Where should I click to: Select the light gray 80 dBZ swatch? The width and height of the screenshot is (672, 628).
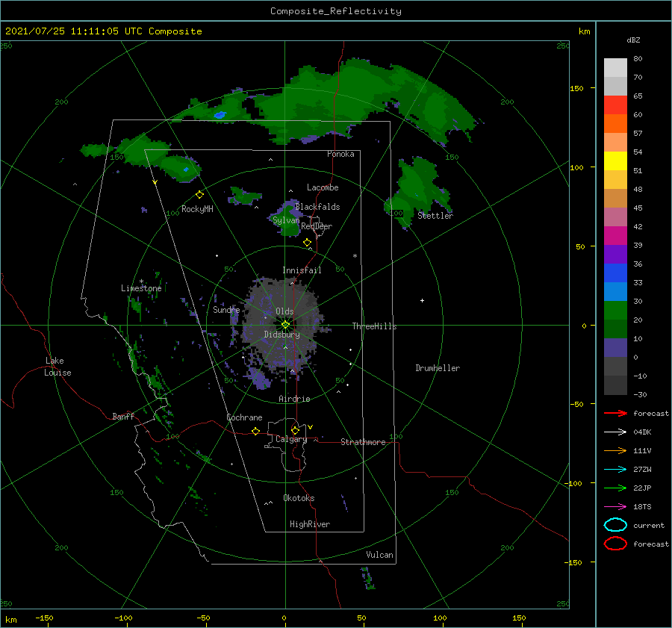[x=615, y=67]
